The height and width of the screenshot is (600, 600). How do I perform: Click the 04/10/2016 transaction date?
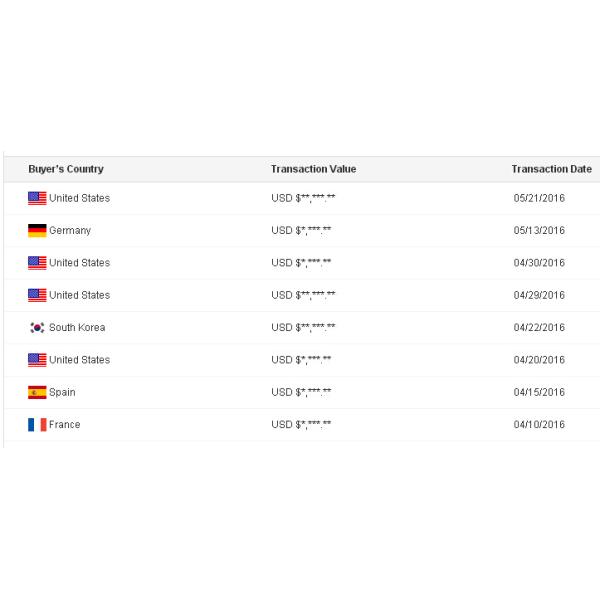click(539, 425)
